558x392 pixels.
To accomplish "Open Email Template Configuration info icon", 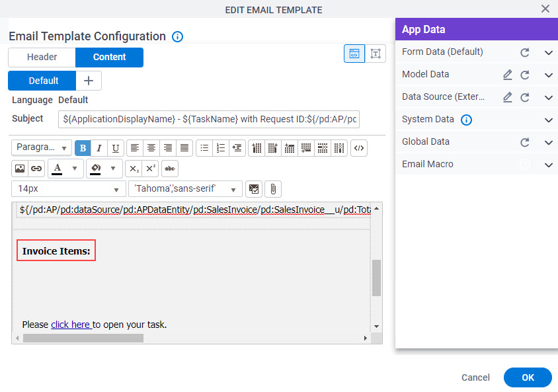I will pyautogui.click(x=178, y=36).
